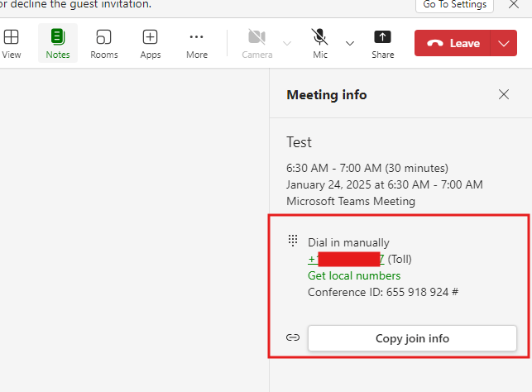This screenshot has height=392, width=532.
Task: Close the Meeting info panel
Action: click(x=504, y=94)
